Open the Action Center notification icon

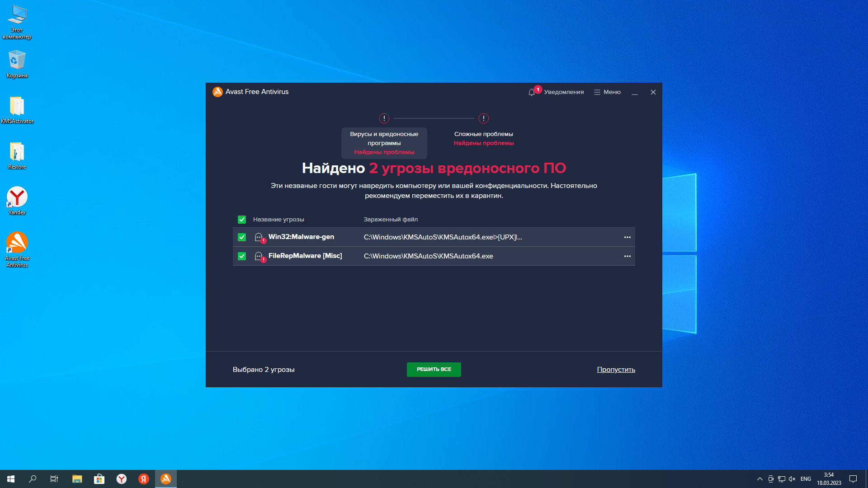point(853,479)
